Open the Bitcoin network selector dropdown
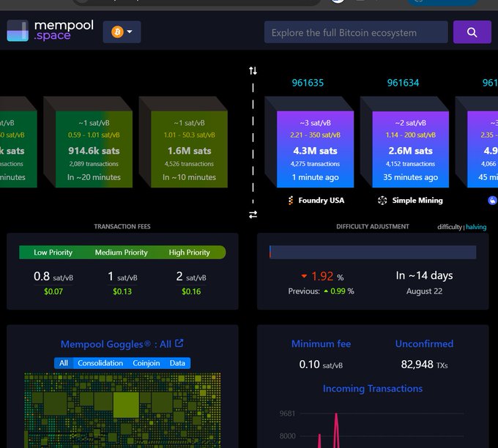Screen dimensions: 498x448 coord(122,31)
